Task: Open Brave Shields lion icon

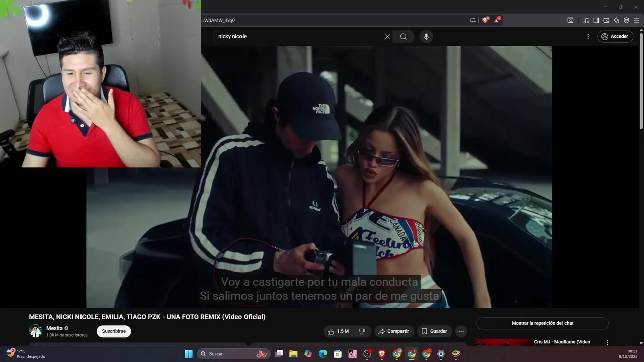Action: 486,20
